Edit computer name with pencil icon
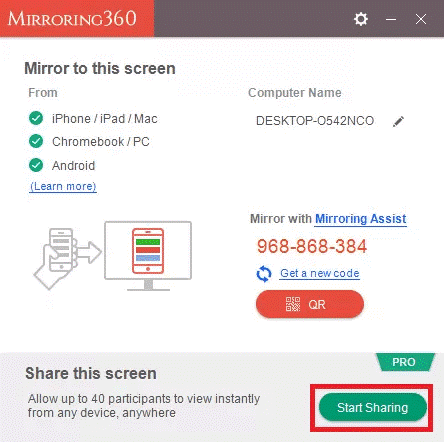This screenshot has height=442, width=444. click(x=398, y=121)
